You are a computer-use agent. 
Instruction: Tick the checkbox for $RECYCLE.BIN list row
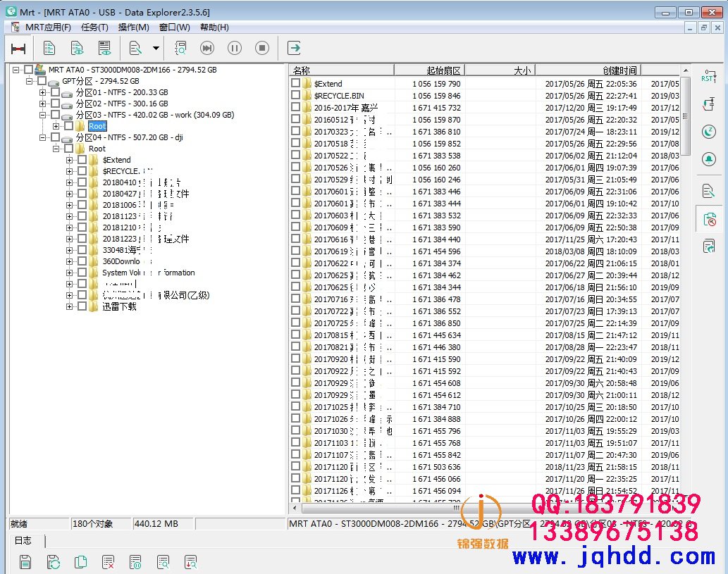pyautogui.click(x=295, y=95)
